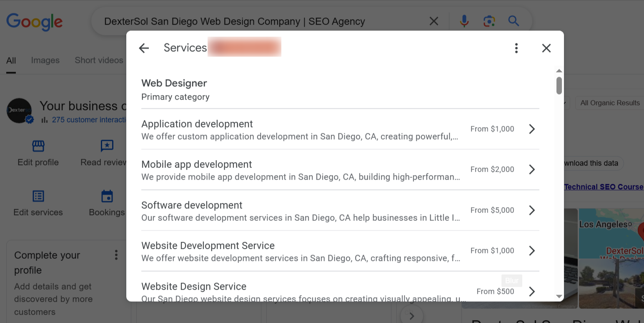The image size is (644, 323).
Task: Open Read reviews star icon
Action: coord(107,146)
